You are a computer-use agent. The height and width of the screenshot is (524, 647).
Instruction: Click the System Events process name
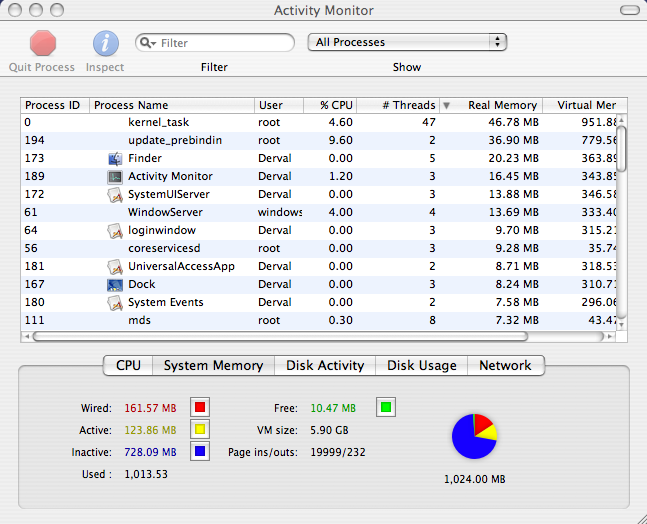point(165,302)
